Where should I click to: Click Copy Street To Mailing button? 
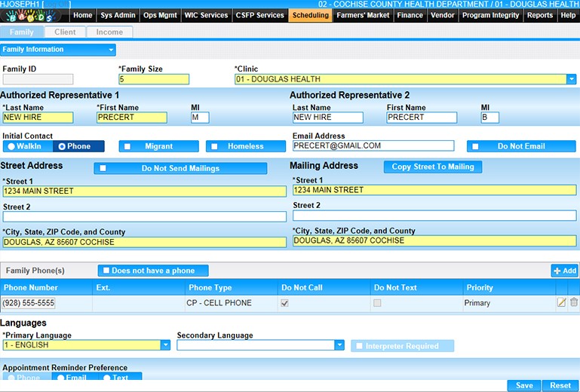click(432, 167)
